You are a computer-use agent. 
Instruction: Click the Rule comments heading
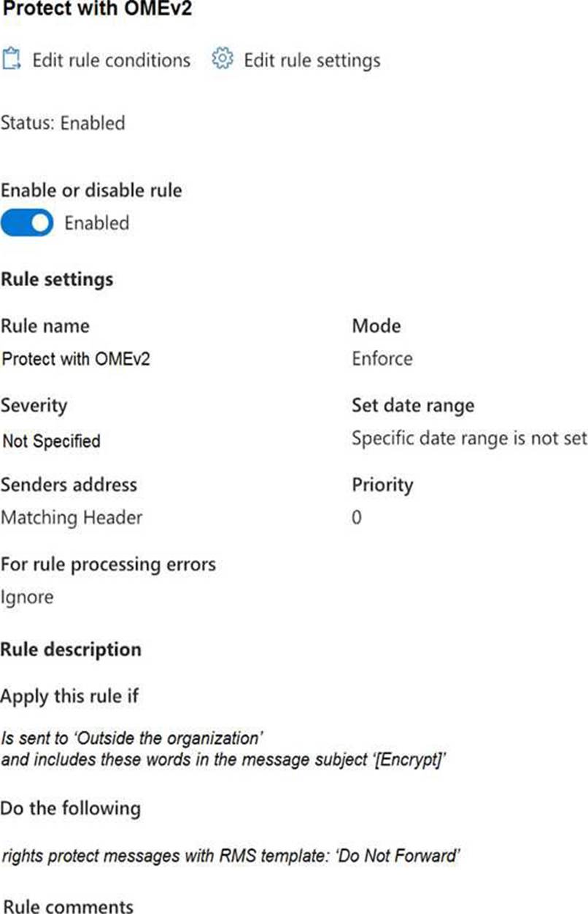click(x=69, y=907)
